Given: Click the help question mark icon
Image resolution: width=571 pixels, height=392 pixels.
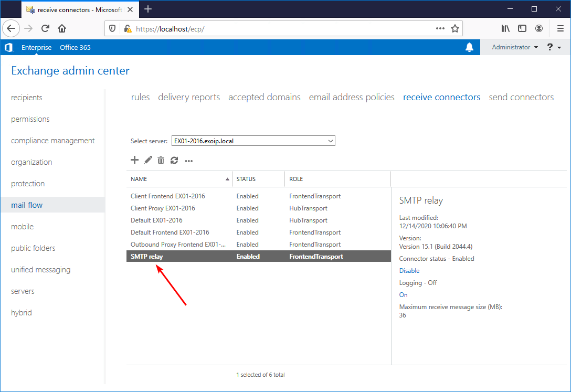Looking at the screenshot, I should point(548,47).
